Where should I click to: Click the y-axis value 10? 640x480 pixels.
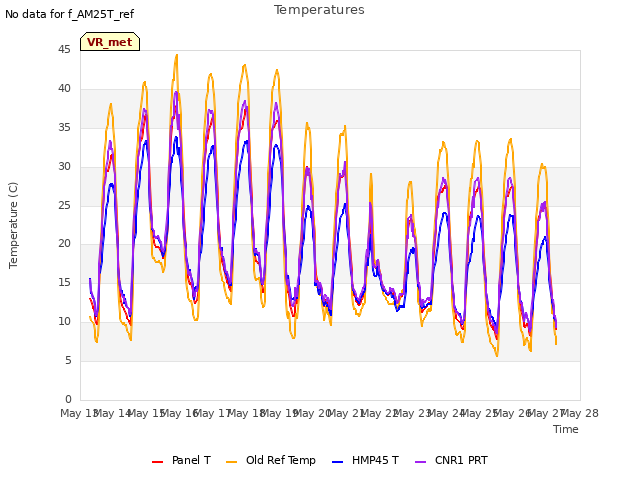click(64, 322)
